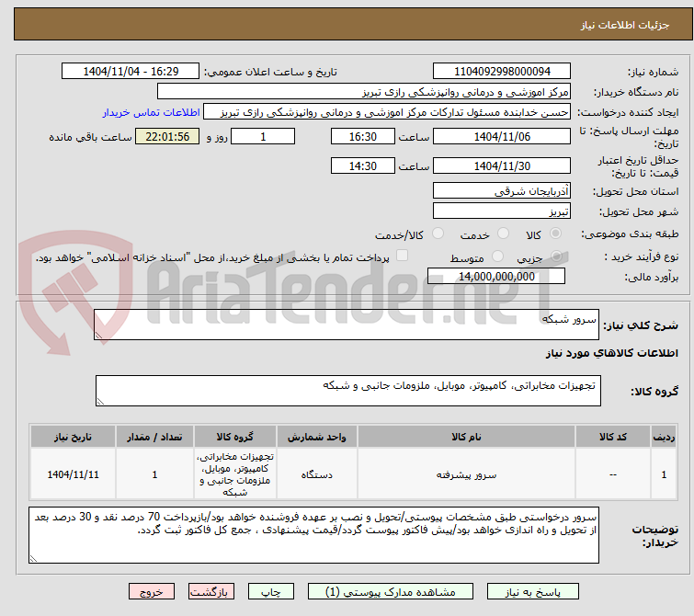The height and width of the screenshot is (616, 694).
Task: Click the response deadline date 1404/11/06
Action: (502, 136)
